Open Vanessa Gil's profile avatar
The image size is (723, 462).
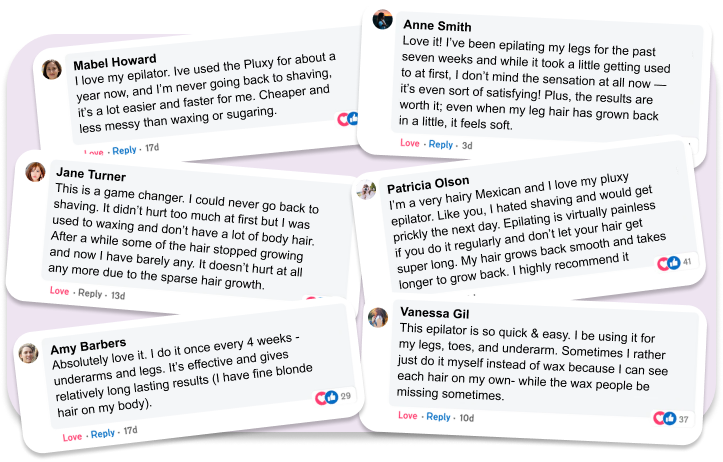tap(377, 317)
